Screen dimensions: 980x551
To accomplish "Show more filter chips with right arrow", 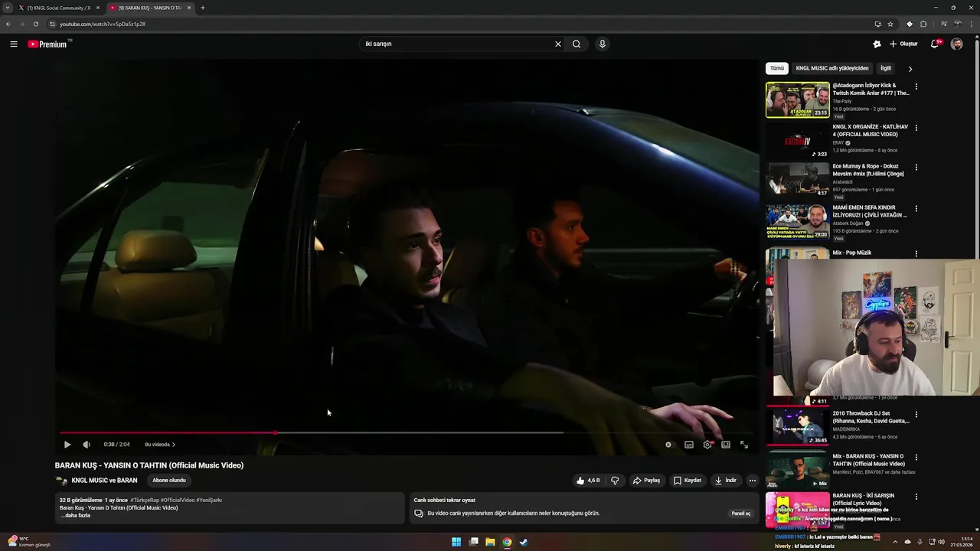I will point(910,69).
